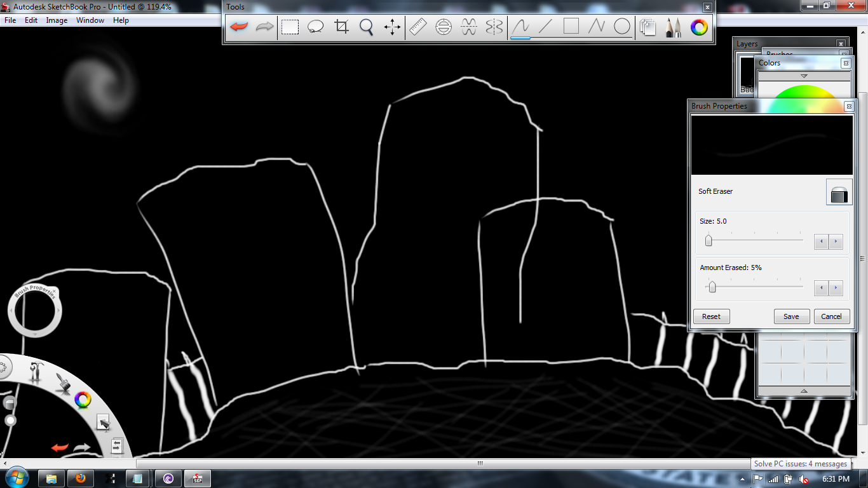This screenshot has width=868, height=488.
Task: Click the red Undo arrow in Tools palette
Action: [239, 27]
